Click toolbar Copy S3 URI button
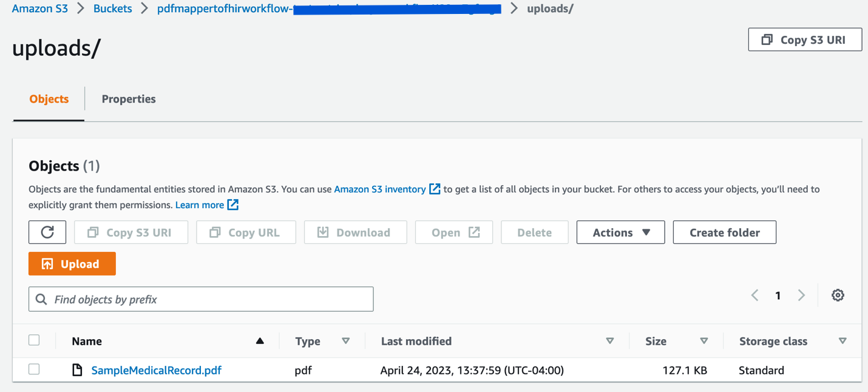Viewport: 868px width, 392px height. tap(131, 232)
